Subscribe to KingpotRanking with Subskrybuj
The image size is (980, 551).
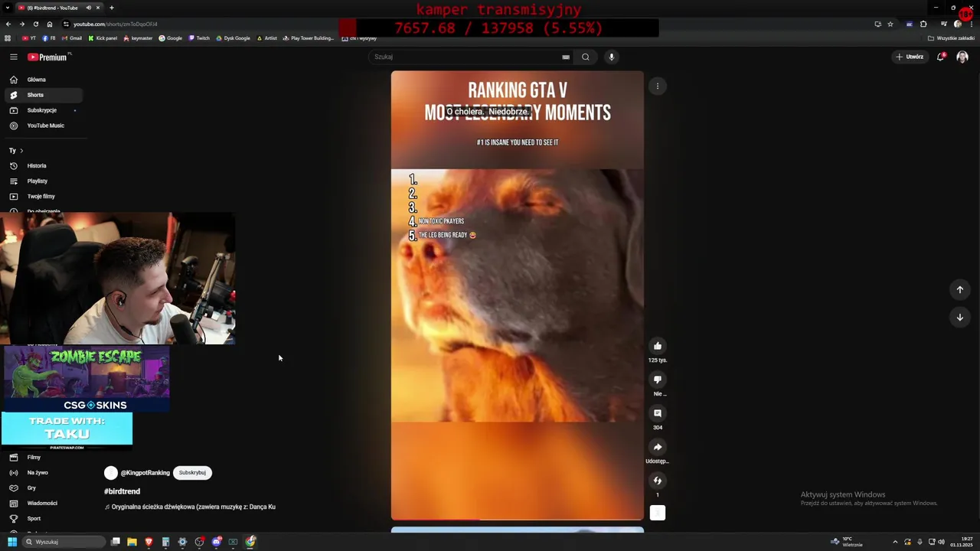point(192,473)
